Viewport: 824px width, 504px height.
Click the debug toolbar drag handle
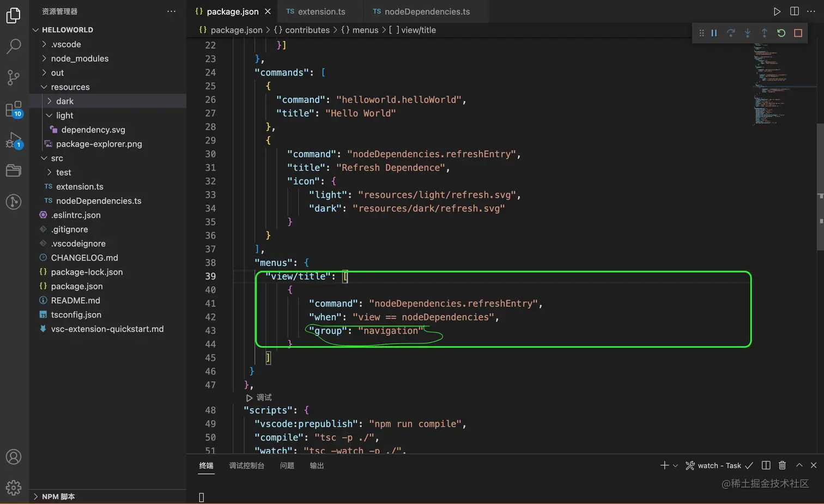[x=701, y=33]
